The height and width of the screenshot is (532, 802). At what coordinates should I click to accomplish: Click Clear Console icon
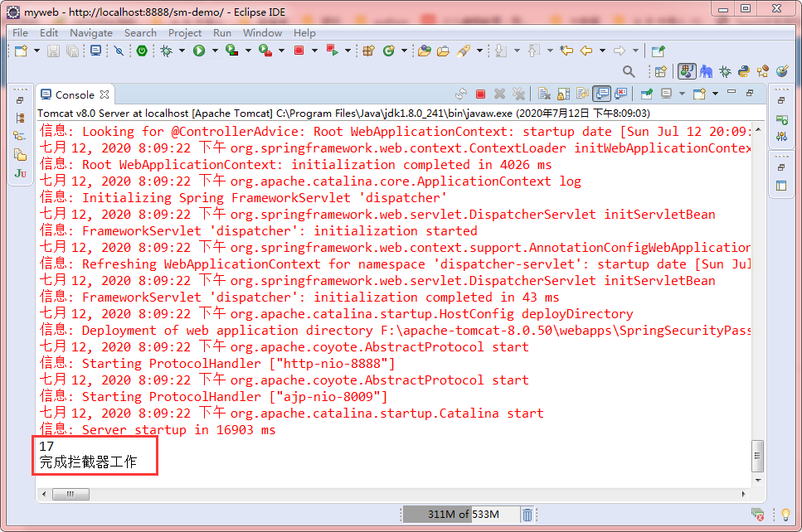[x=544, y=94]
